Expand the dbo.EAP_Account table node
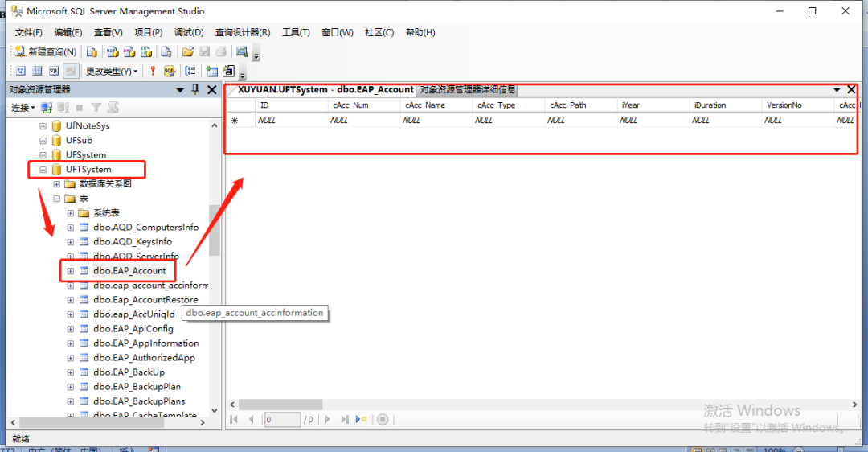This screenshot has height=452, width=868. (70, 271)
